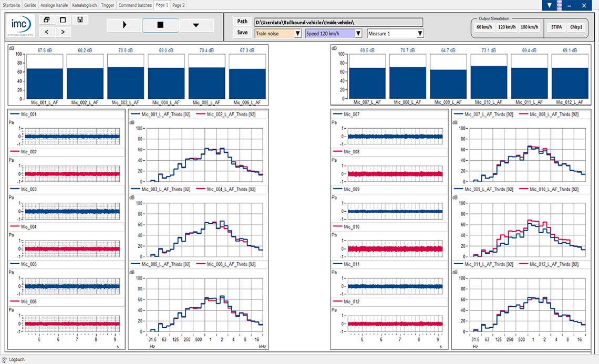Click the down-triangle button beside stop
599x364 pixels.
(196, 25)
